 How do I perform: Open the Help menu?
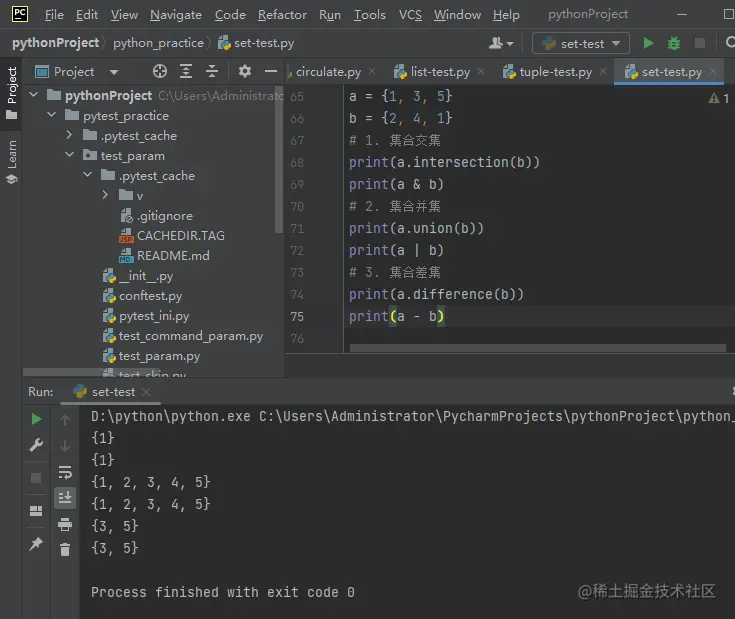pyautogui.click(x=506, y=15)
